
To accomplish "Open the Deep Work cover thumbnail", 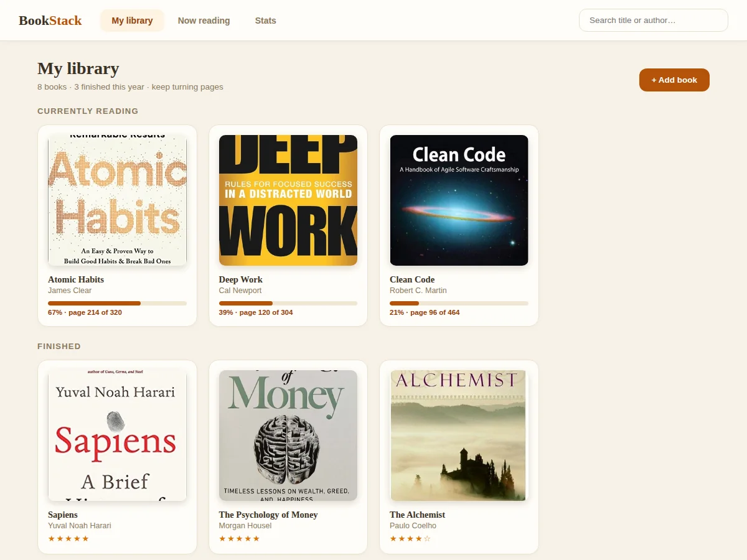I will click(288, 200).
